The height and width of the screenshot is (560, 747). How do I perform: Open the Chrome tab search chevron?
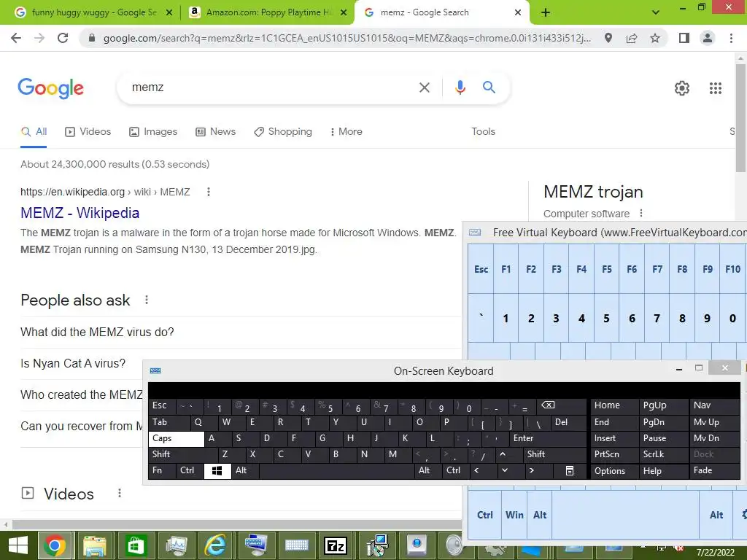tap(656, 12)
